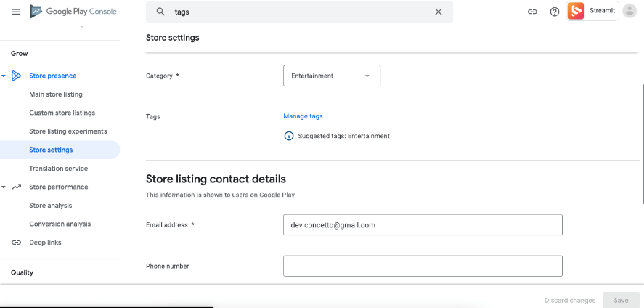The image size is (644, 308).
Task: Click the StreamIt app icon
Action: (x=576, y=11)
